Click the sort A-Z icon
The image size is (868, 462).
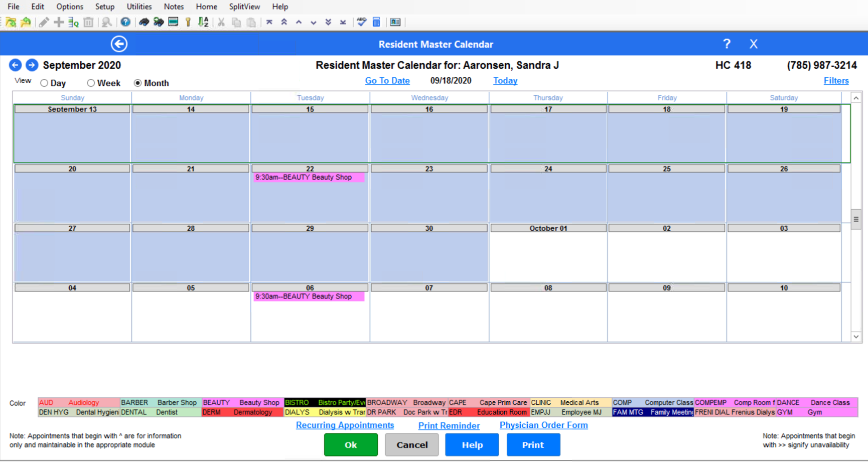(203, 22)
